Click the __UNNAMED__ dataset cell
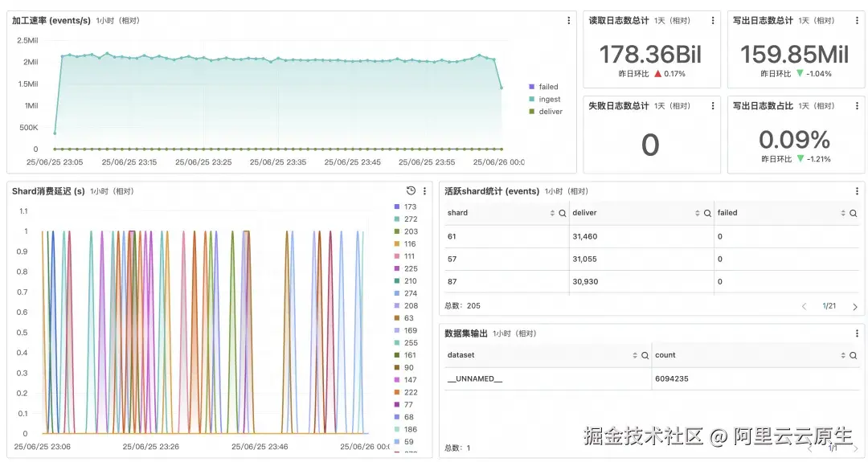 [x=548, y=379]
